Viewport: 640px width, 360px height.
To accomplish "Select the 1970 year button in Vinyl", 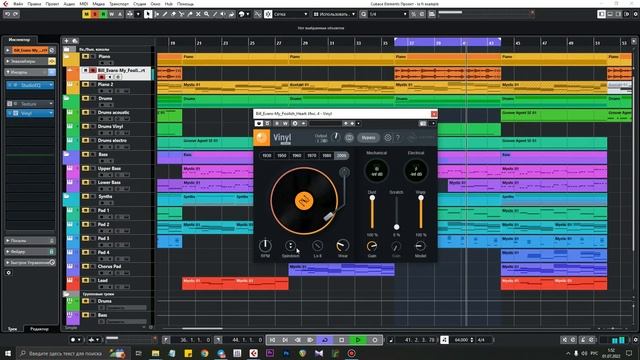I will 311,156.
